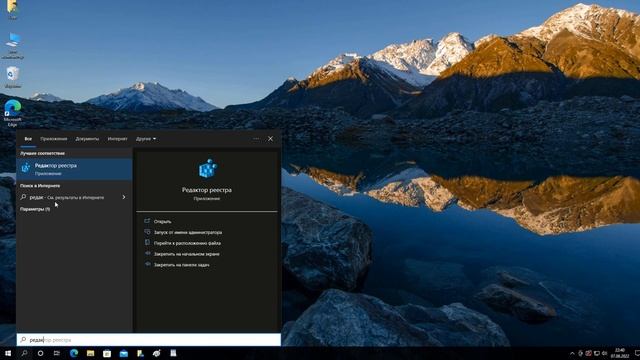640x360 pixels.
Task: Open the This PC desktop icon
Action: pos(13,46)
